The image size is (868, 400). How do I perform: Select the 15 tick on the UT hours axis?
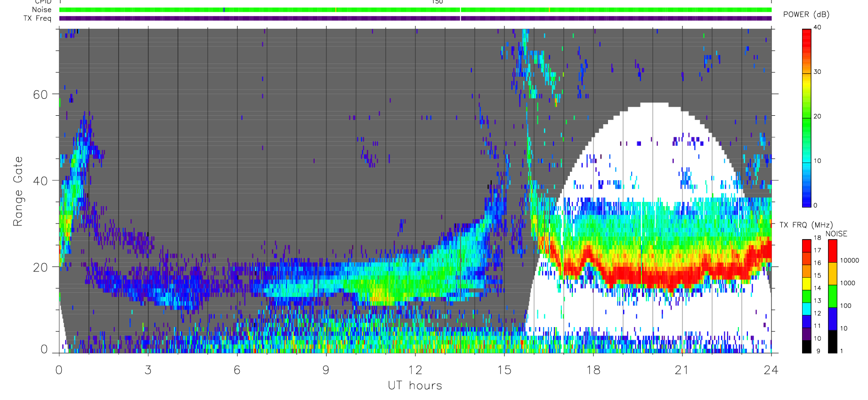[x=504, y=370]
